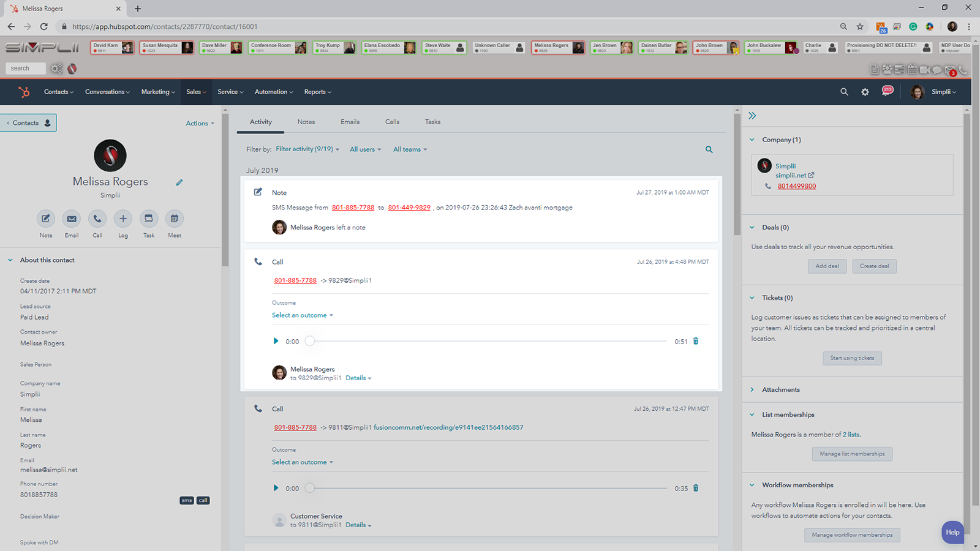Image resolution: width=980 pixels, height=551 pixels.
Task: Click the Note icon under contact name
Action: click(x=46, y=219)
